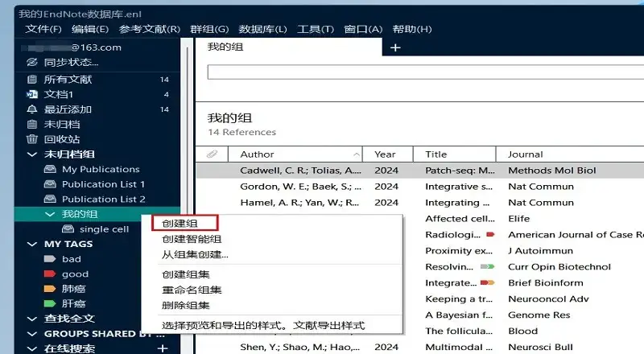This screenshot has height=354, width=644.
Task: Click the grey tag icon for bad
Action: point(50,259)
